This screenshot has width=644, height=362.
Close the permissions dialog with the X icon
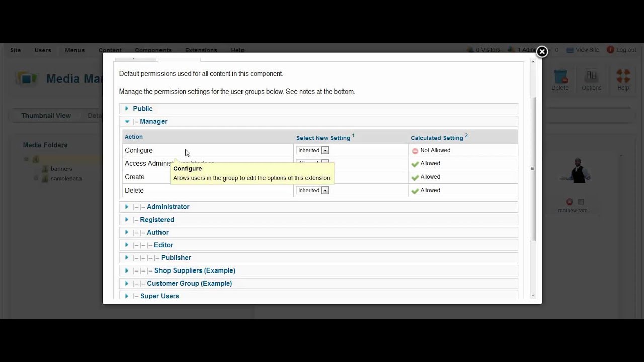pos(542,51)
